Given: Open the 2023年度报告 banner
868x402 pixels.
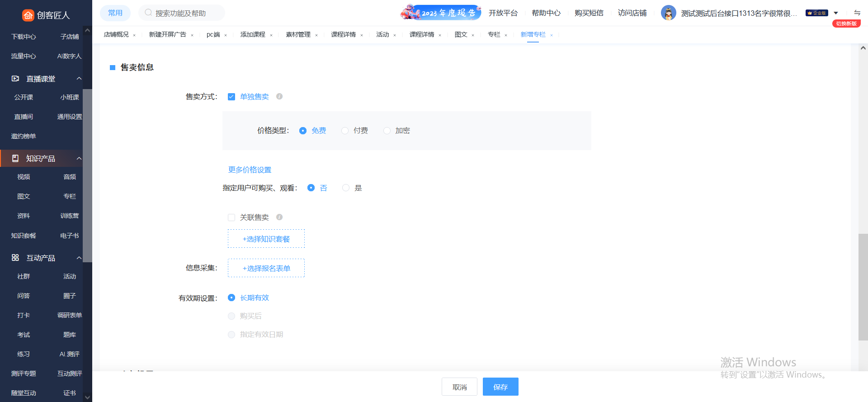Looking at the screenshot, I should pyautogui.click(x=440, y=13).
